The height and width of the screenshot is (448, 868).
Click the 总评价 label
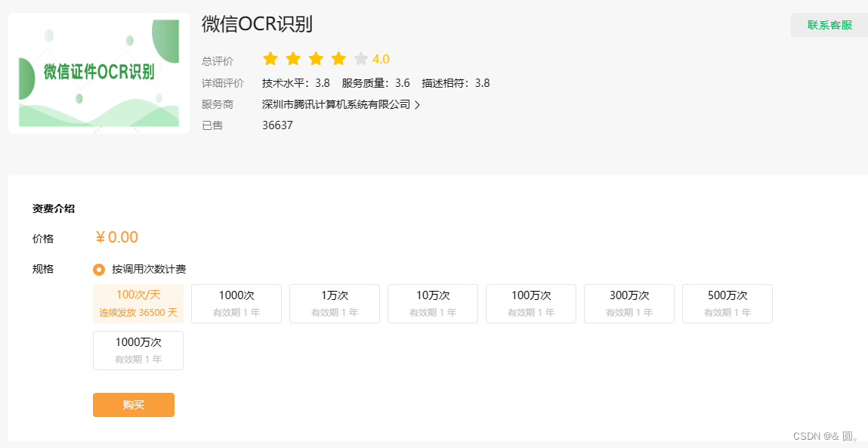(x=218, y=61)
